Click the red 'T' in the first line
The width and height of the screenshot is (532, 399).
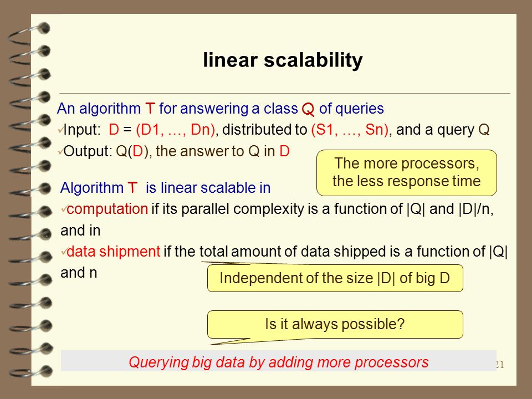coord(150,109)
